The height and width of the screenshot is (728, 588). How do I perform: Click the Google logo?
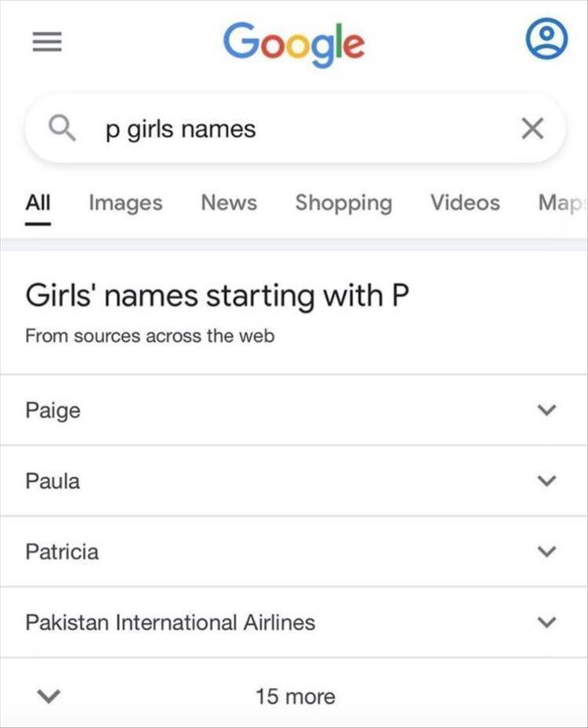pos(294,42)
